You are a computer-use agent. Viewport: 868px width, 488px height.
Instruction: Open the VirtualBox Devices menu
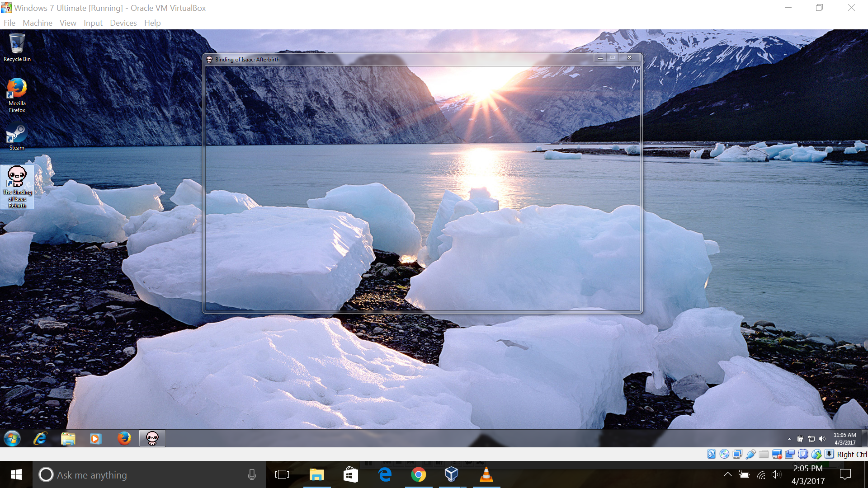pos(123,23)
